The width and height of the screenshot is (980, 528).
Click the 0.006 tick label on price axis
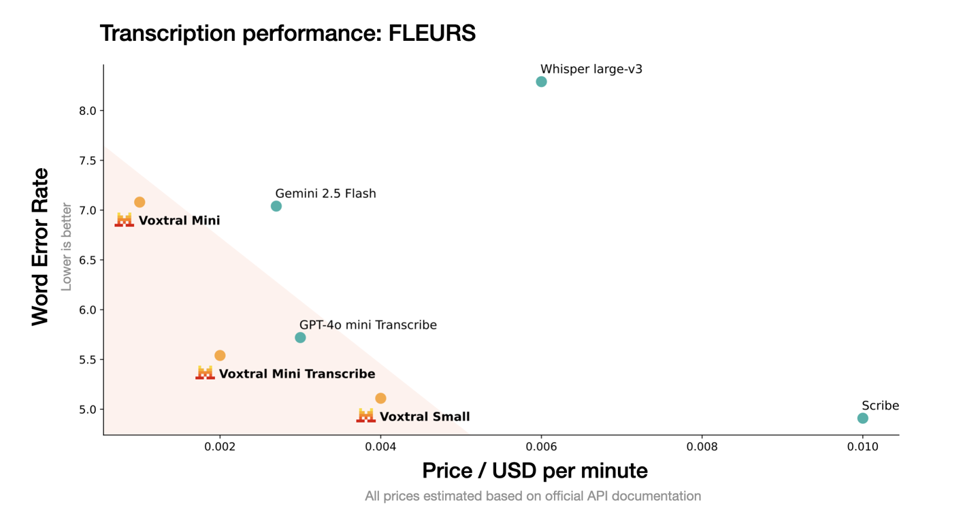coord(541,448)
